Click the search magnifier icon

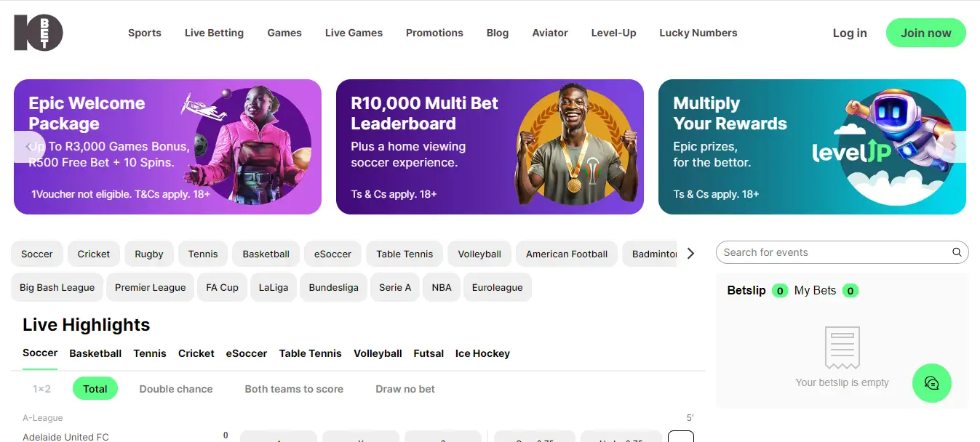pos(957,252)
